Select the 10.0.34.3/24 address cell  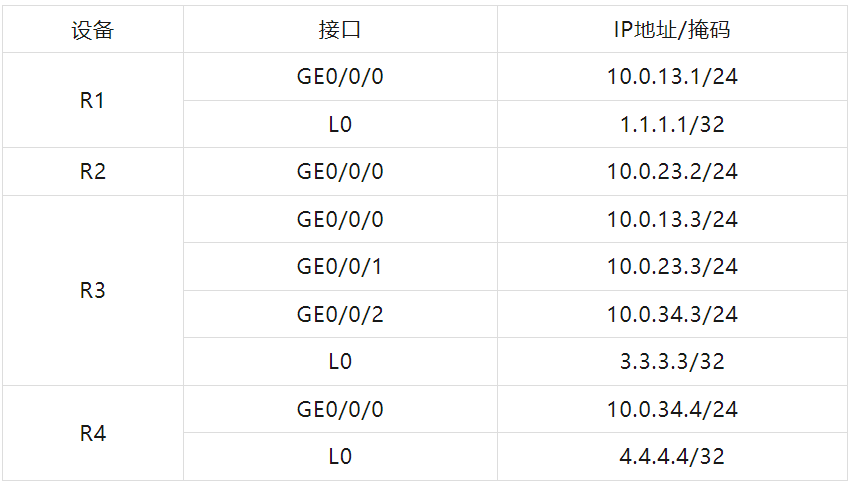coord(672,315)
